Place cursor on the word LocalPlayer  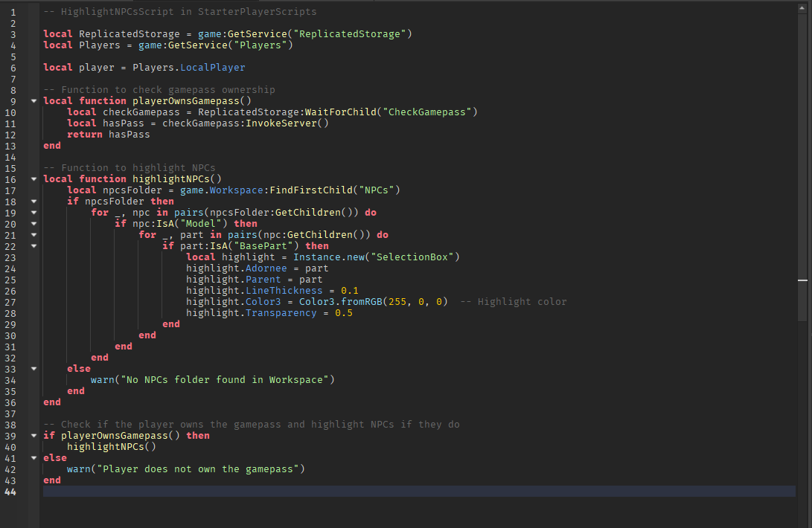pos(212,67)
